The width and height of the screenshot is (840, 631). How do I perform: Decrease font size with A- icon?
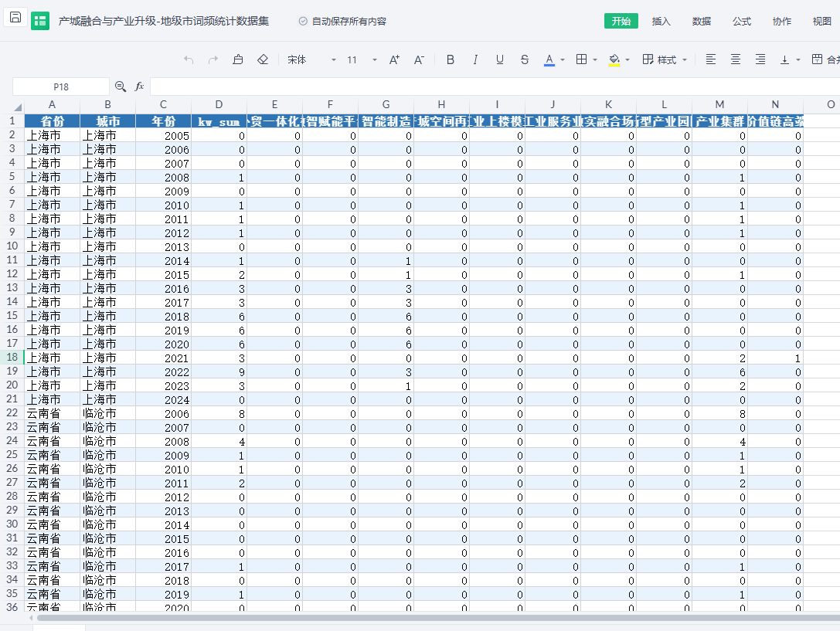click(419, 59)
